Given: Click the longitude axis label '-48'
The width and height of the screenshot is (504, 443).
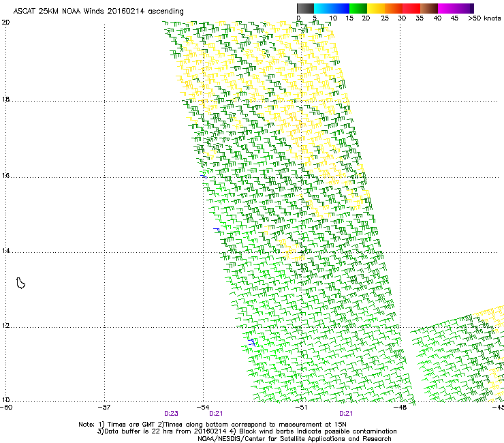Looking at the screenshot, I should [400, 408].
